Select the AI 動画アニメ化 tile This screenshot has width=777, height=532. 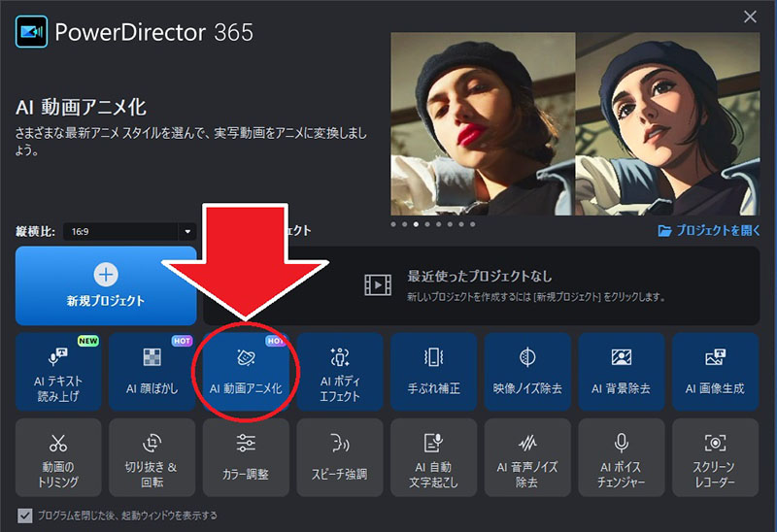(246, 372)
